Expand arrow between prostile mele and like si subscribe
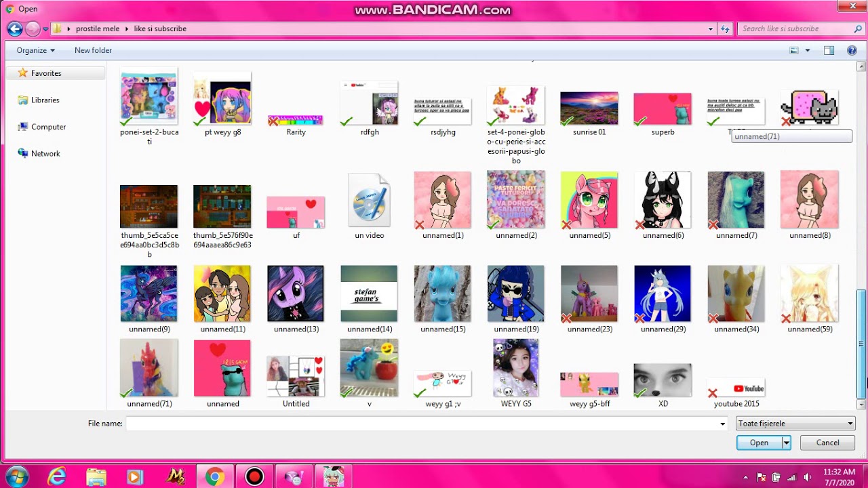Viewport: 868px width, 488px height. click(x=127, y=28)
